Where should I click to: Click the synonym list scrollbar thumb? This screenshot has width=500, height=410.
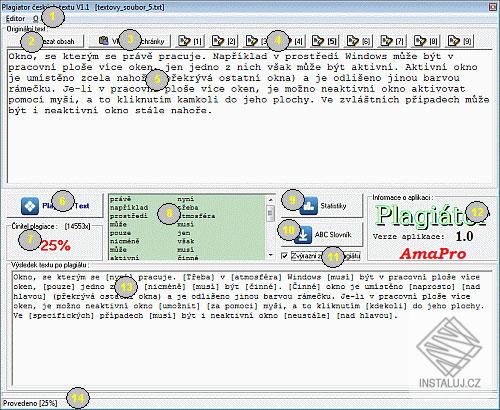click(x=270, y=212)
